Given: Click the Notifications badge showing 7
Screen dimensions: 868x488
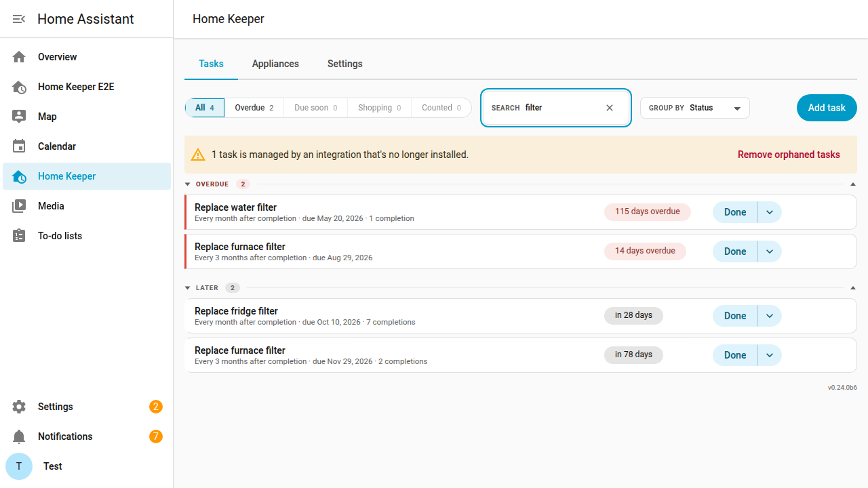Looking at the screenshot, I should pos(156,436).
